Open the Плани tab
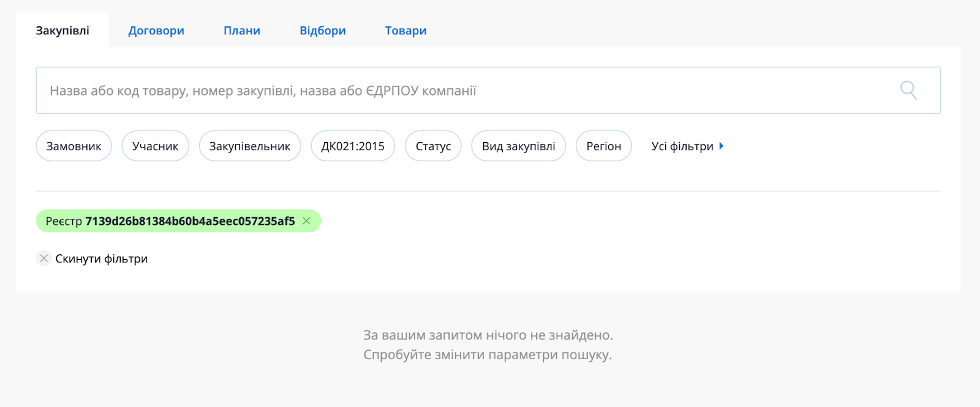 click(242, 31)
